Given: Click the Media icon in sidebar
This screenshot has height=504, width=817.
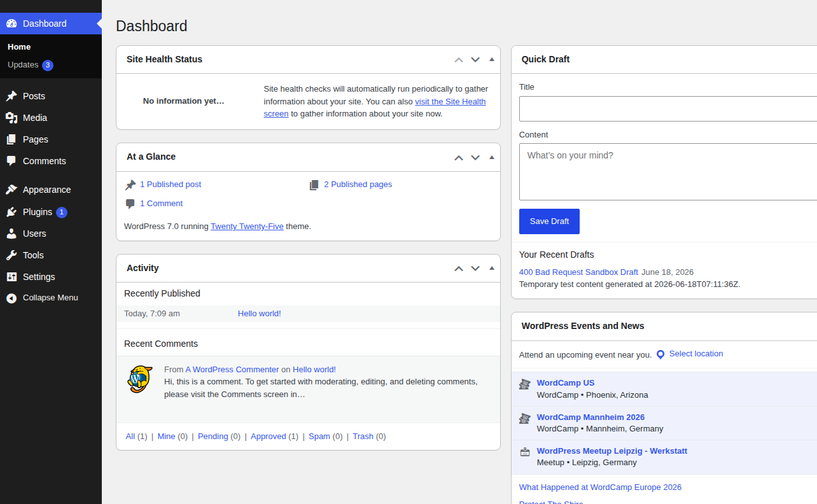Looking at the screenshot, I should click(x=11, y=118).
